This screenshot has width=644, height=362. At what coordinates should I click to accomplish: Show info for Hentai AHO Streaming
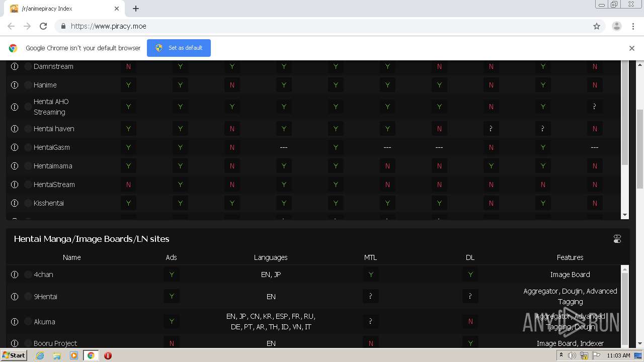click(x=15, y=107)
